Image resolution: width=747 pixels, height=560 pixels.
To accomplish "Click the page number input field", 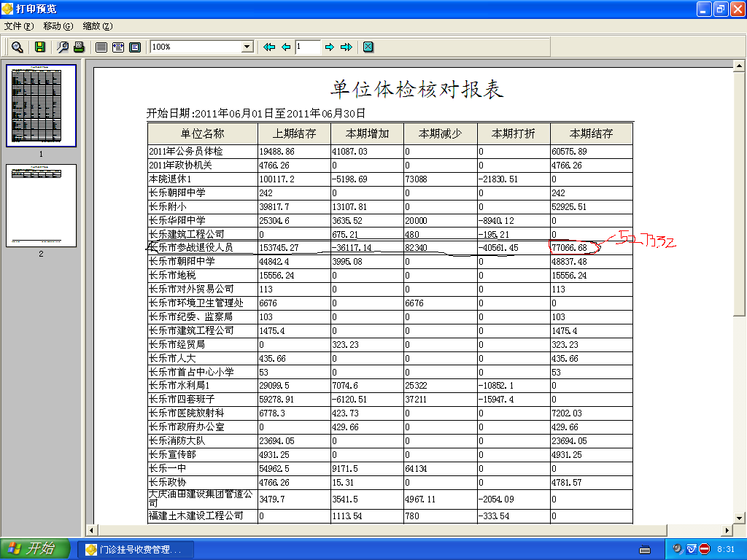I will (308, 47).
